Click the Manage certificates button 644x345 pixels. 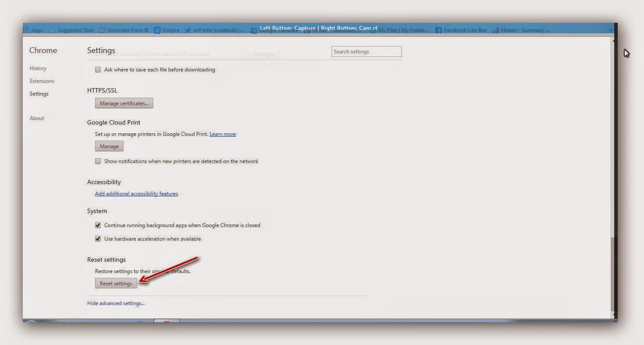click(x=124, y=103)
